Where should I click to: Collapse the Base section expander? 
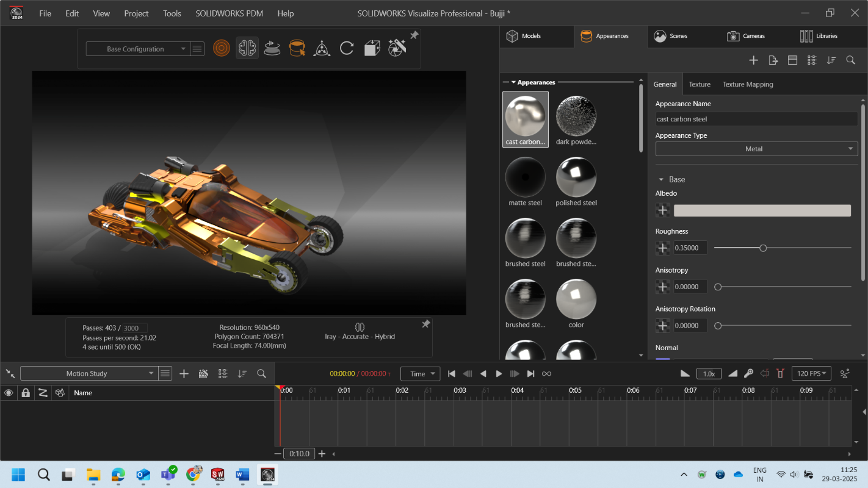[660, 179]
